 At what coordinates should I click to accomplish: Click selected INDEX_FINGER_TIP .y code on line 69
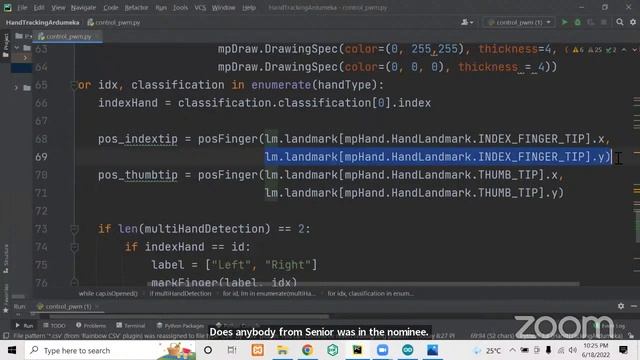[438, 157]
